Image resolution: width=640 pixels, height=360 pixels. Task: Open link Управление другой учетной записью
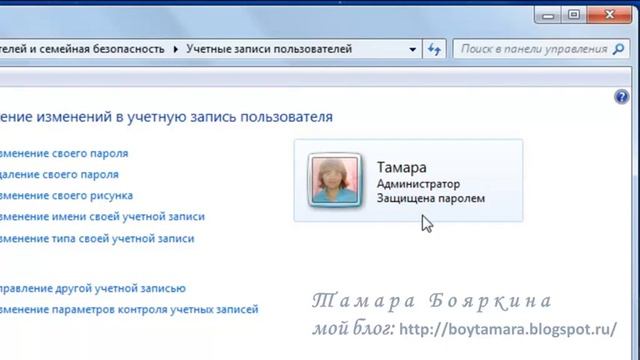93,288
